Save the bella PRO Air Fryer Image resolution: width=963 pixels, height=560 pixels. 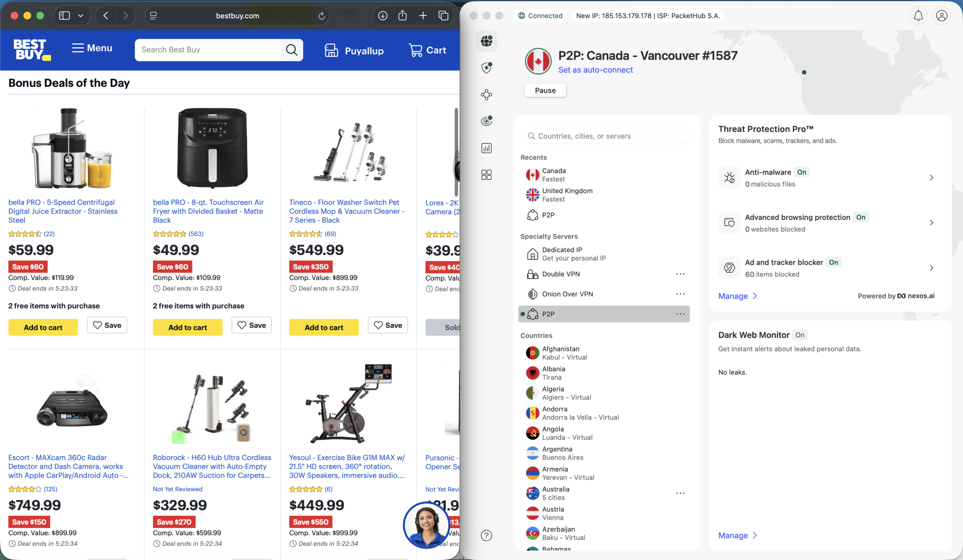(x=251, y=325)
